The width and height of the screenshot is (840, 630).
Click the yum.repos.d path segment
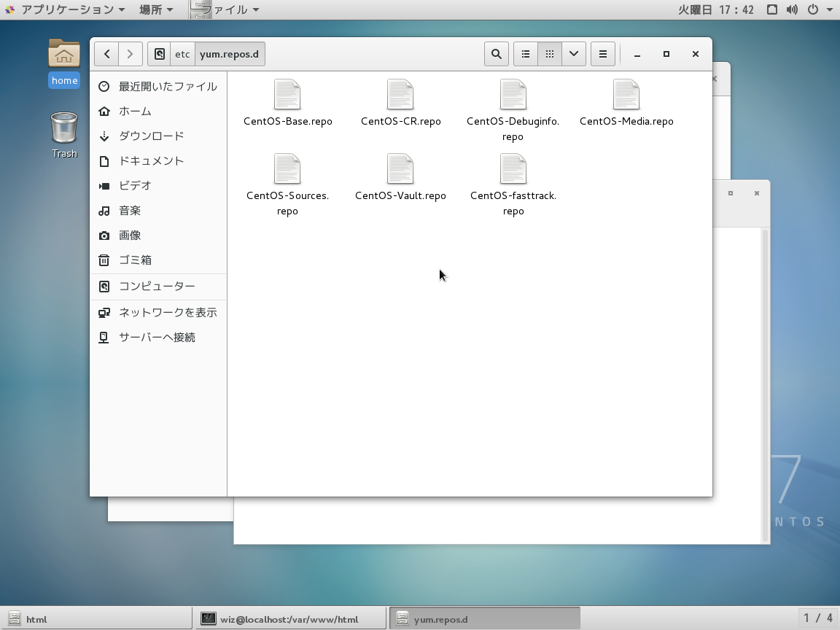pyautogui.click(x=229, y=54)
